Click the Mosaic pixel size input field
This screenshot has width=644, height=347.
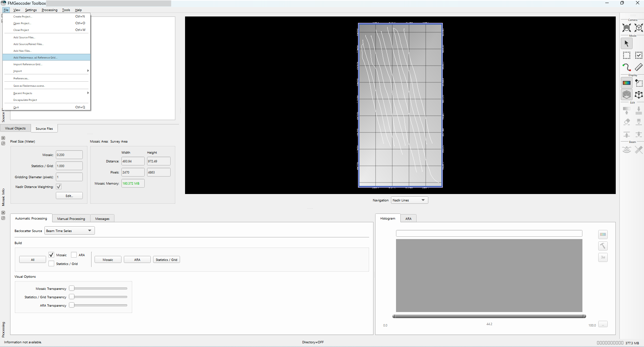[x=69, y=155]
